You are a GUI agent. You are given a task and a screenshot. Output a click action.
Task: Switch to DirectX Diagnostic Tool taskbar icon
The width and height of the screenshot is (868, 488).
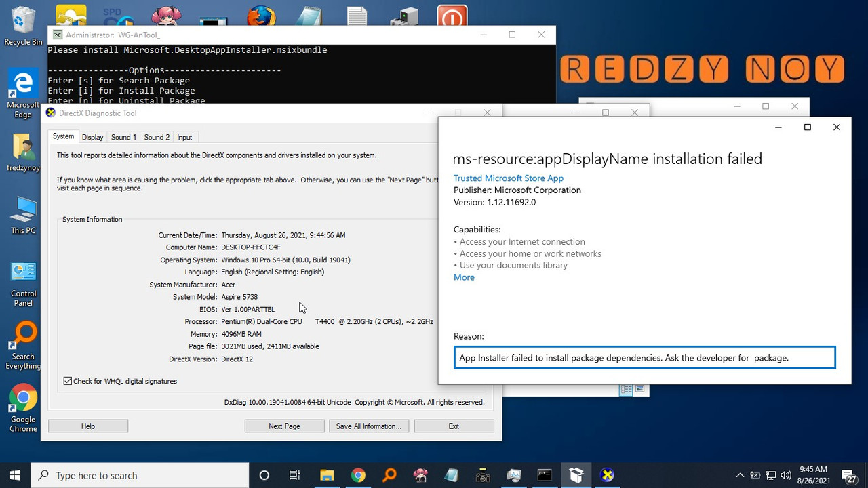(x=608, y=475)
